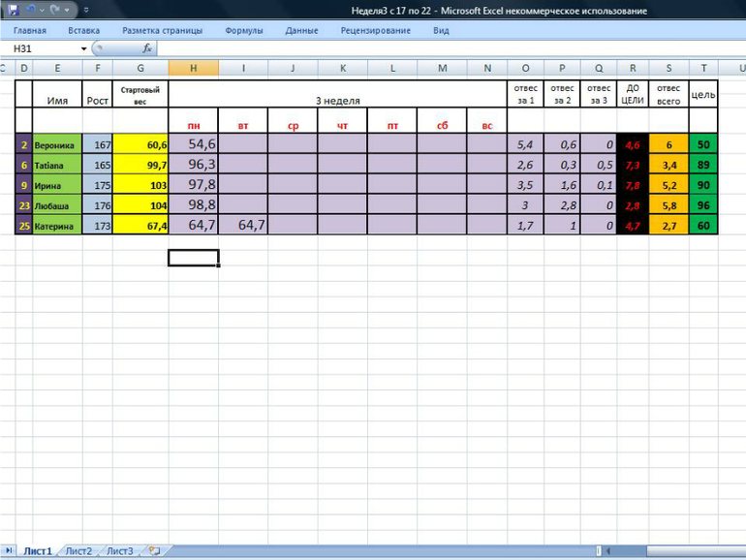Click the Undo arrow icon

pos(31,11)
